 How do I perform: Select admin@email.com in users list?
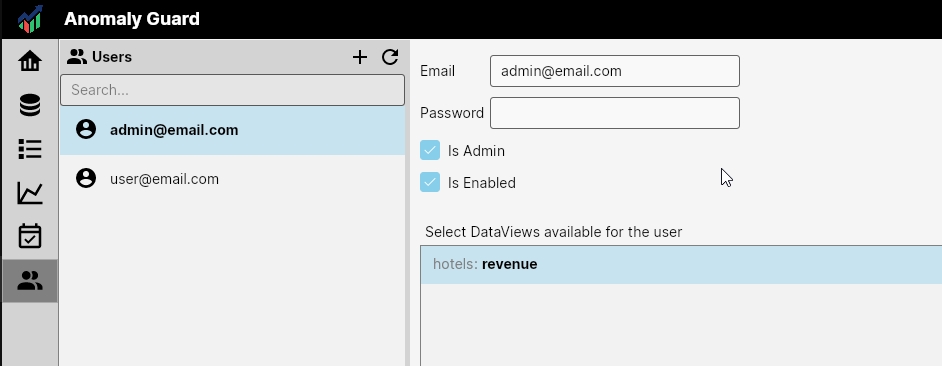[232, 130]
